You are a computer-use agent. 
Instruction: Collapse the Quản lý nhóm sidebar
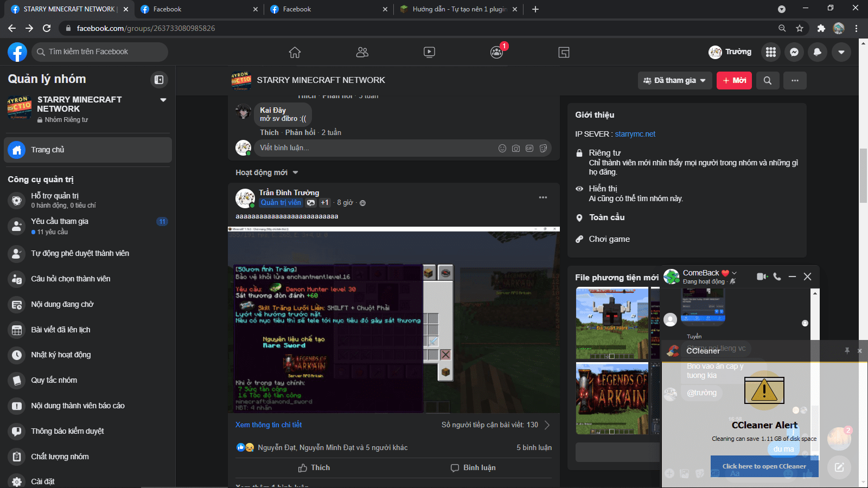click(159, 80)
